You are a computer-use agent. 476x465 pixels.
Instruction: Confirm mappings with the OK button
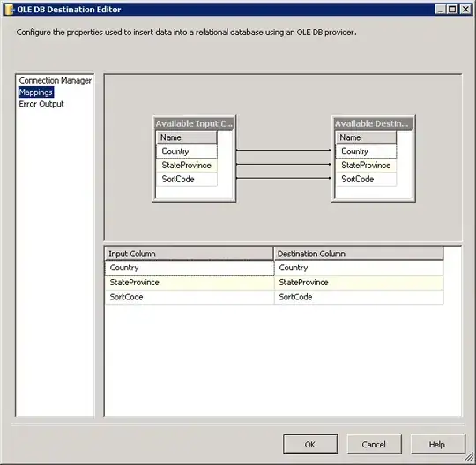[x=310, y=444]
